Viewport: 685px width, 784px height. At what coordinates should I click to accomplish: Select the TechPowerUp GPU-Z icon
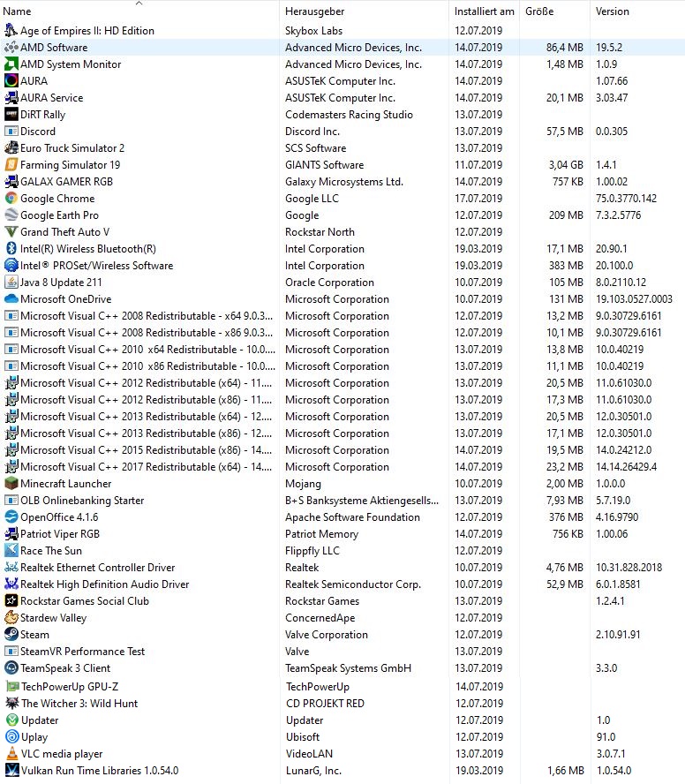click(12, 687)
